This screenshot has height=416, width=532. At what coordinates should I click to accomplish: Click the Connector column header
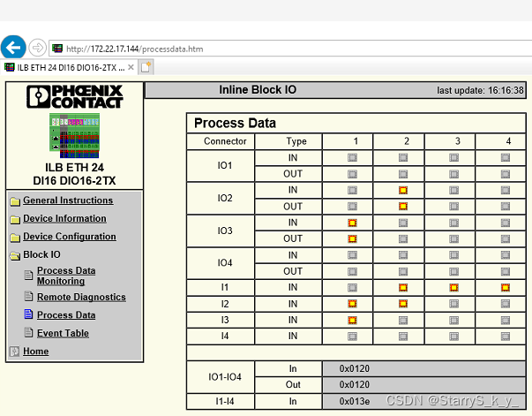point(225,141)
